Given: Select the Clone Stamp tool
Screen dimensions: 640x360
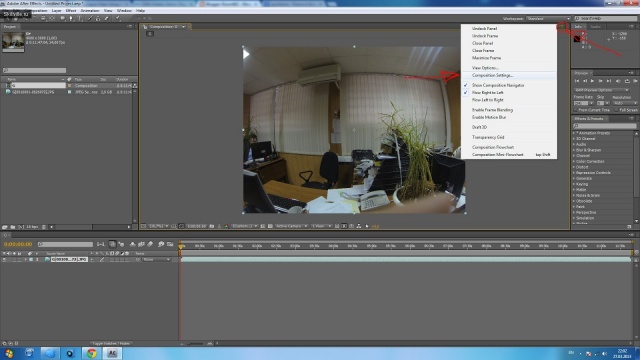Looking at the screenshot, I should coord(98,18).
